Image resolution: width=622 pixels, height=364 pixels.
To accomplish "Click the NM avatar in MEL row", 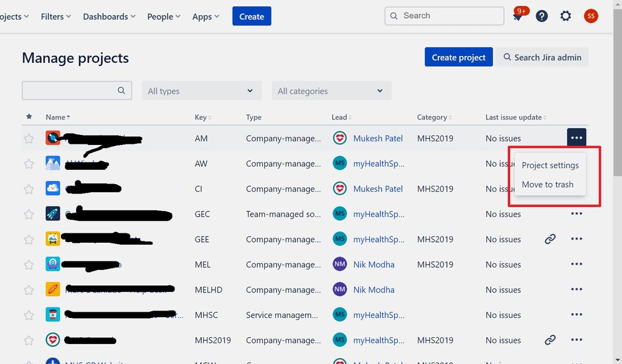I will [x=340, y=264].
